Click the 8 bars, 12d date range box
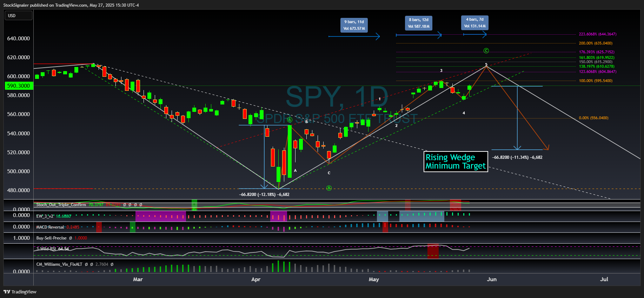 coord(418,23)
